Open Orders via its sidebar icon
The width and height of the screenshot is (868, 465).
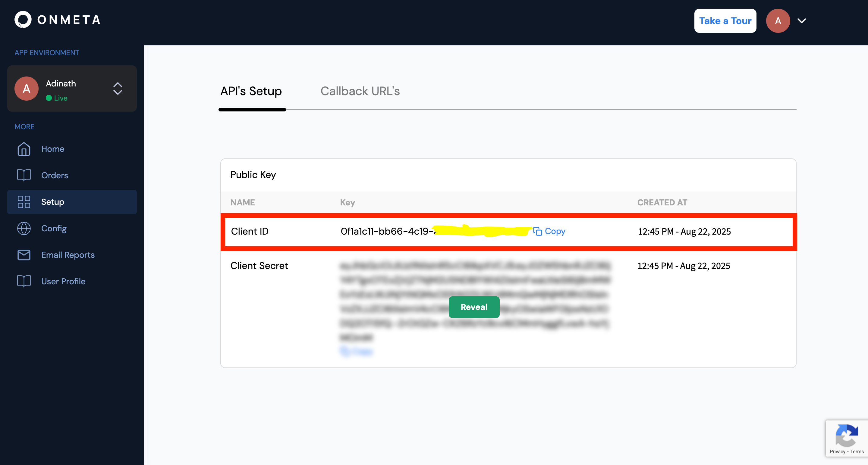pyautogui.click(x=24, y=175)
